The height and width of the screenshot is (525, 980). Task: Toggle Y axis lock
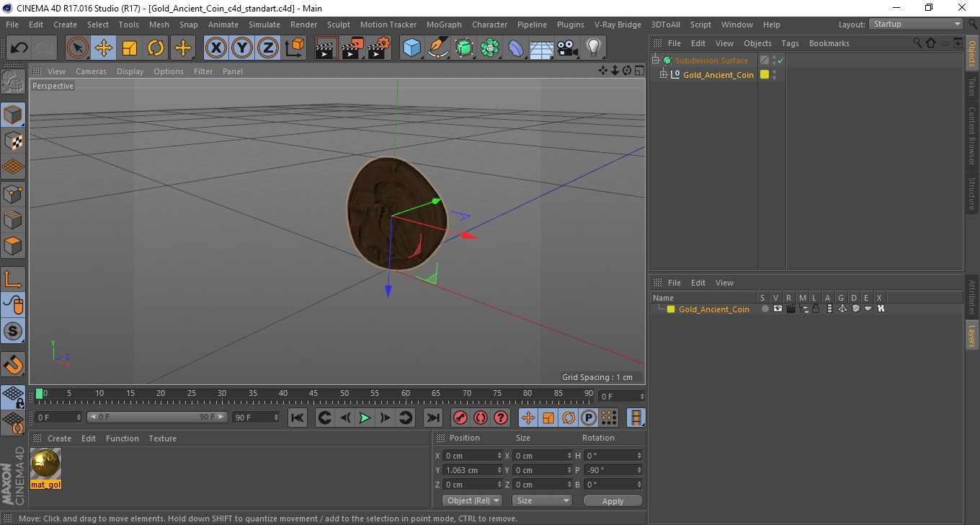pos(242,48)
